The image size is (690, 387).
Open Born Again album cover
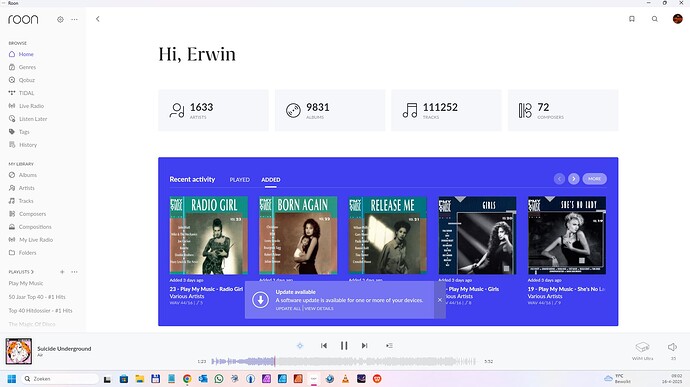tap(298, 235)
